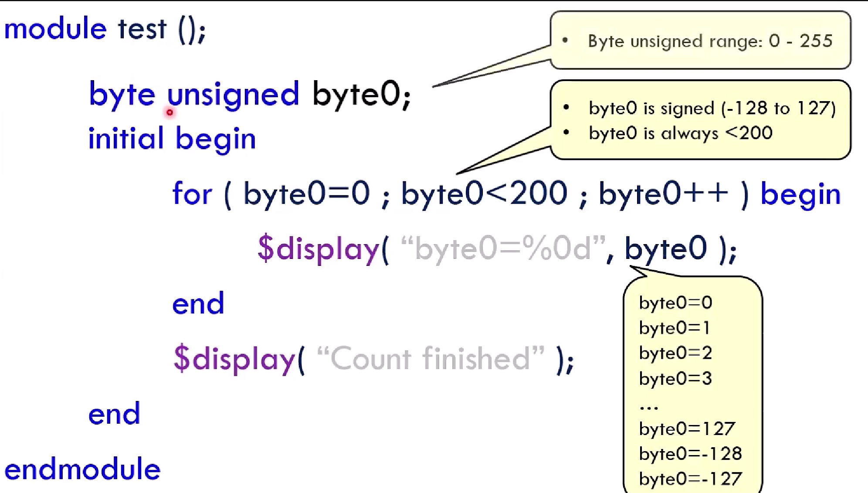Click 'byte0=-127' at bottom of output
Viewport: 868px width, 493px height.
(x=690, y=479)
